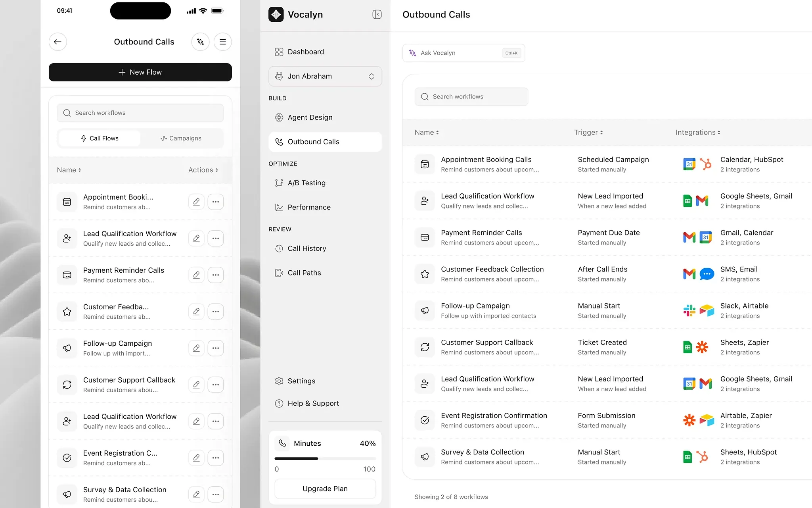Click the Upgrade Plan button
Image resolution: width=812 pixels, height=508 pixels.
[325, 489]
